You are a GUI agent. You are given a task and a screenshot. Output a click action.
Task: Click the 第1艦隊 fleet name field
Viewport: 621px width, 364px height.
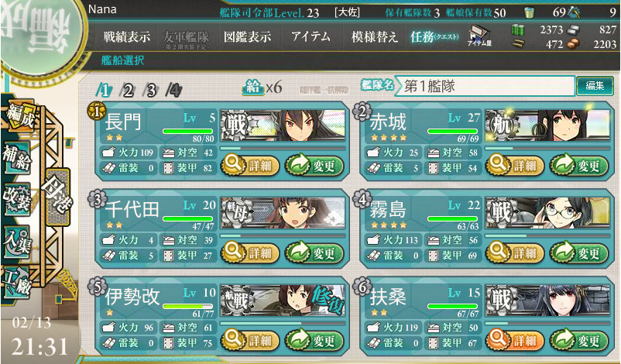pyautogui.click(x=484, y=85)
